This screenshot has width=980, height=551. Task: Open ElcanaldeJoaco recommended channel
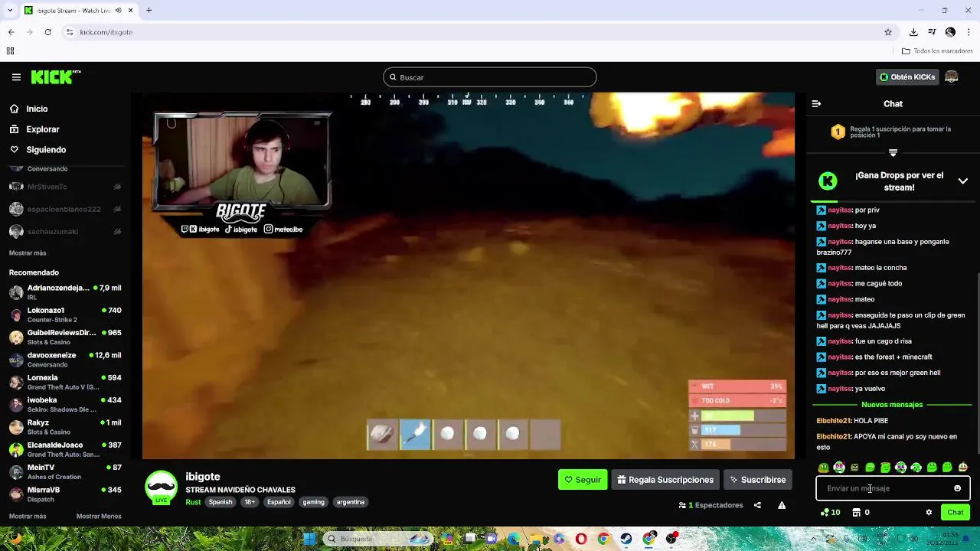[65, 449]
